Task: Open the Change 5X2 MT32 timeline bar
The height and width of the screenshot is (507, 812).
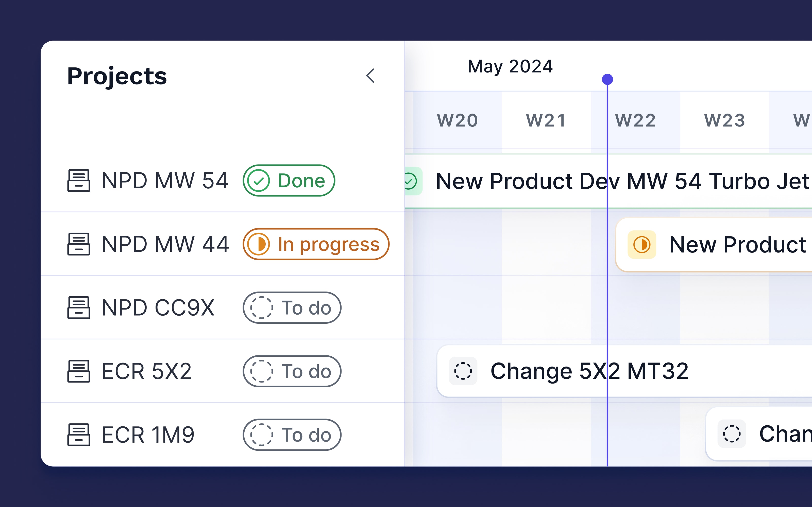Action: (624, 371)
